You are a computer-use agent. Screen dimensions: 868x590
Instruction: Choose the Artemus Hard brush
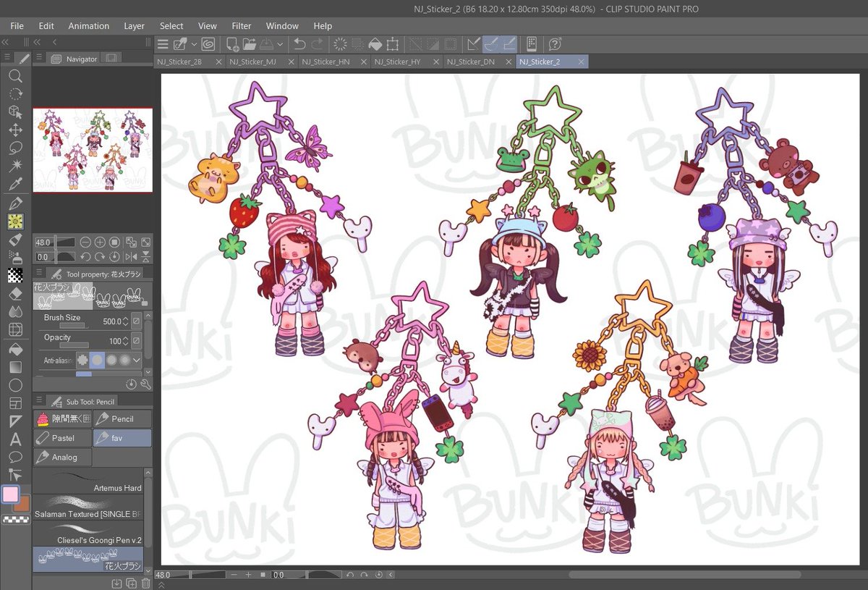[x=88, y=481]
